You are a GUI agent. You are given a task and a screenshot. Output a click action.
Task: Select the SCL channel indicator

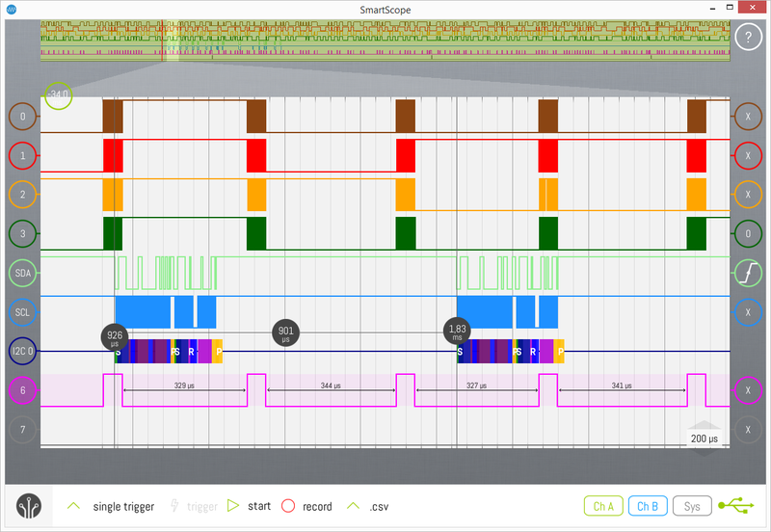(x=23, y=312)
